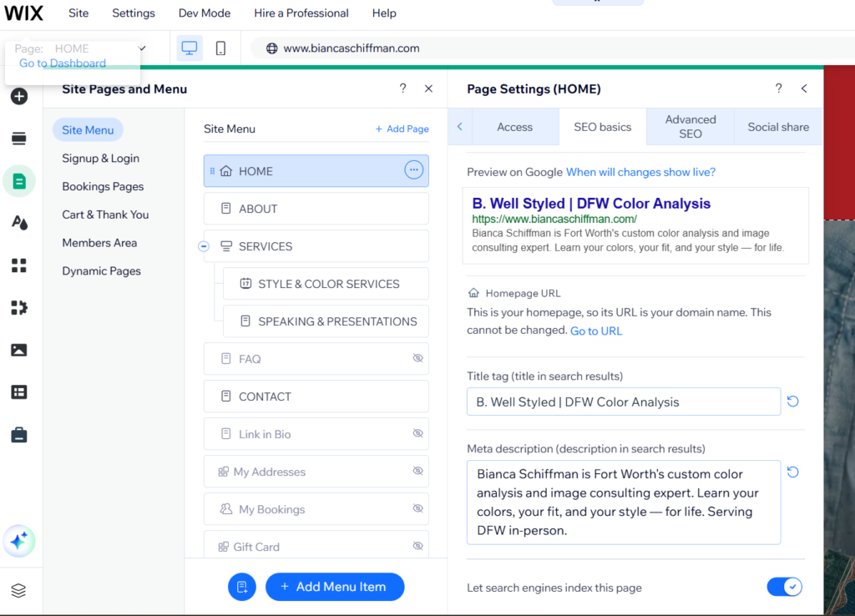Select desktop view icon
This screenshot has width=855, height=616.
point(190,48)
